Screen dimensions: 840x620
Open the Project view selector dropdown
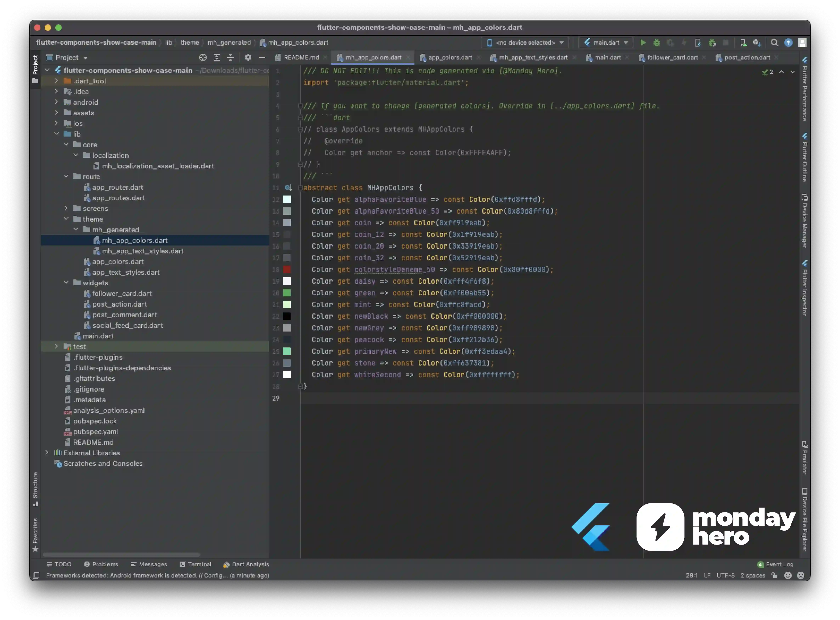point(67,58)
